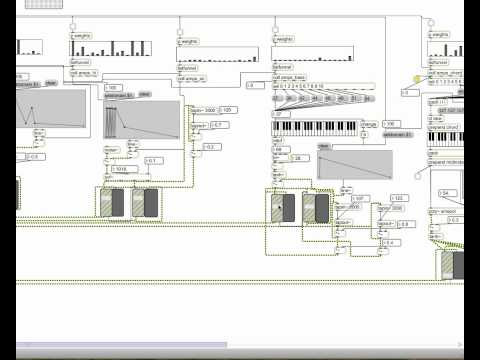The height and width of the screenshot is (360, 480).
Task: Select the p weights object above amps_chord
Action: click(439, 35)
